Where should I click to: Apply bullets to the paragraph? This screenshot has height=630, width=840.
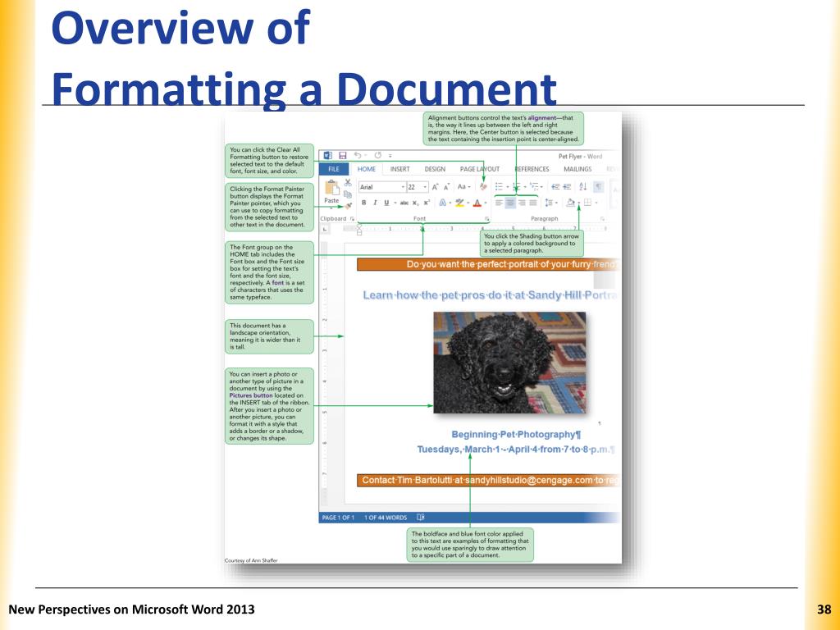pos(499,186)
